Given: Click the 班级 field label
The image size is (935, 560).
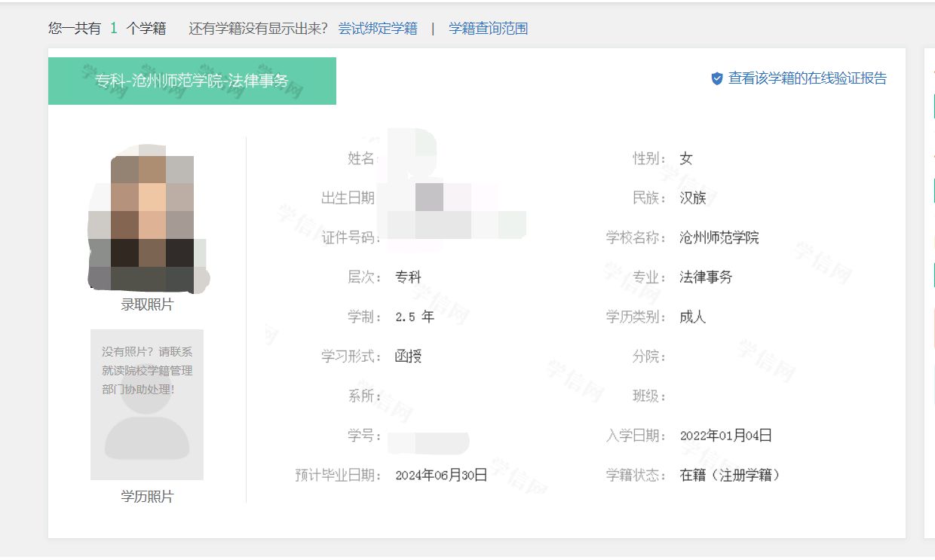Looking at the screenshot, I should [x=649, y=396].
